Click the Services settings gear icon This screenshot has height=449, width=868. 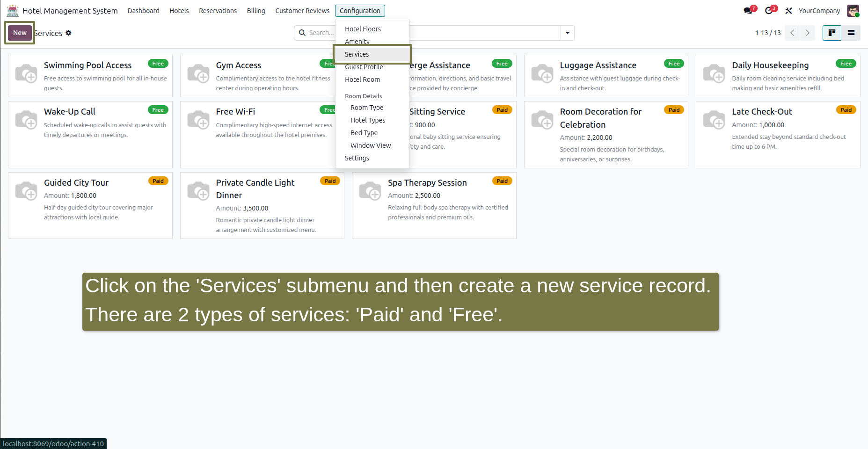(68, 33)
